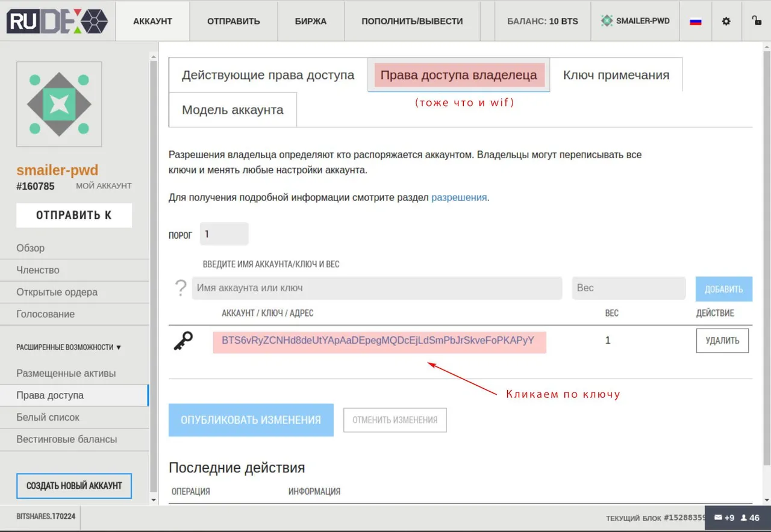This screenshot has height=532, width=771.
Task: Click the 46 users indicator
Action: (x=750, y=518)
